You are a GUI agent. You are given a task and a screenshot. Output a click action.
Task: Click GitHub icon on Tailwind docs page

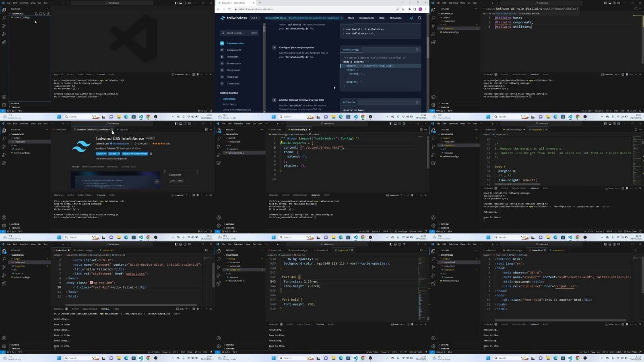(419, 18)
